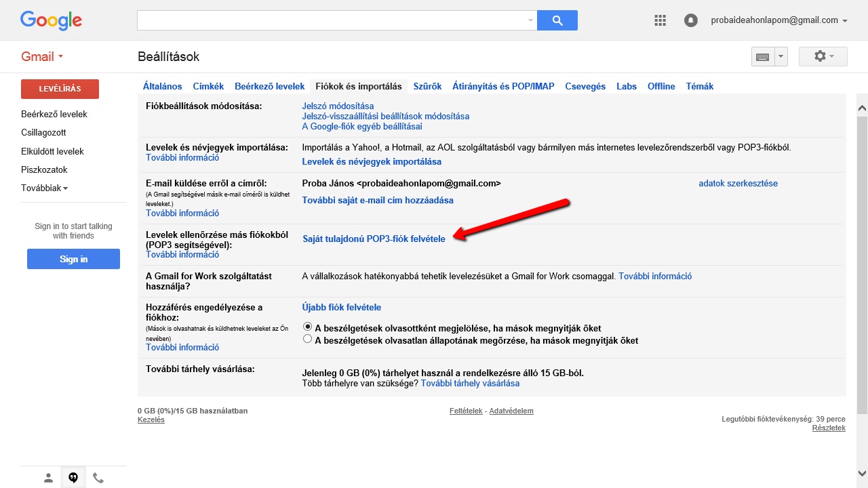Click the blue search magnifier button

(557, 20)
